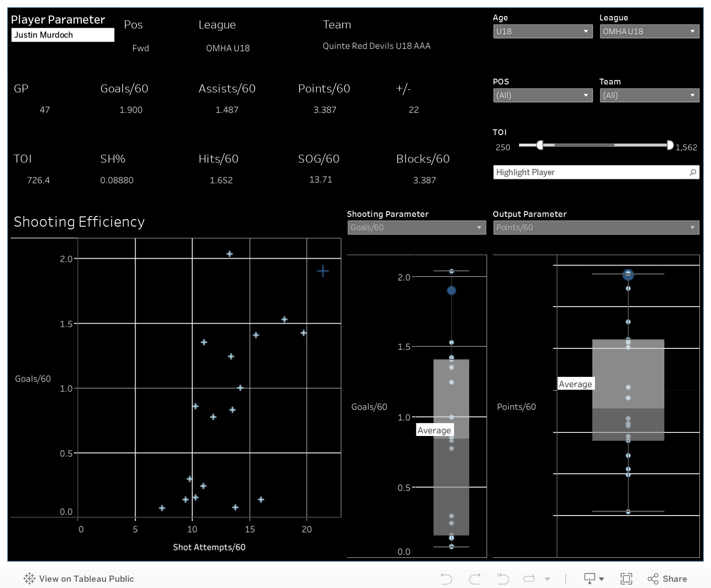Click the +/- value 22

point(414,110)
